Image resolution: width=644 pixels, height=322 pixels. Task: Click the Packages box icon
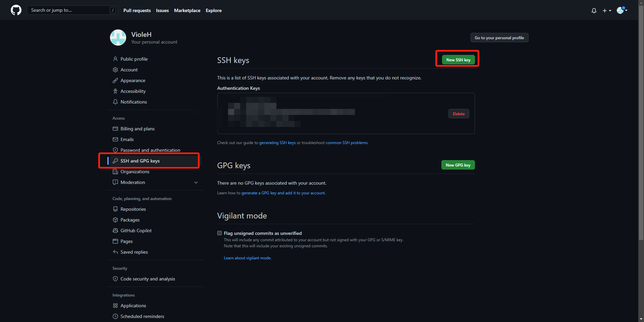coord(115,220)
